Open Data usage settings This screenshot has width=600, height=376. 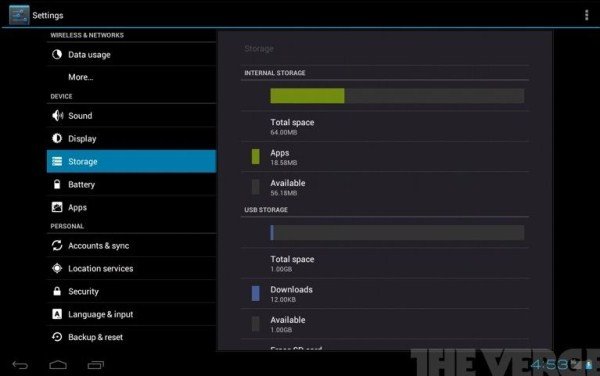pos(131,54)
